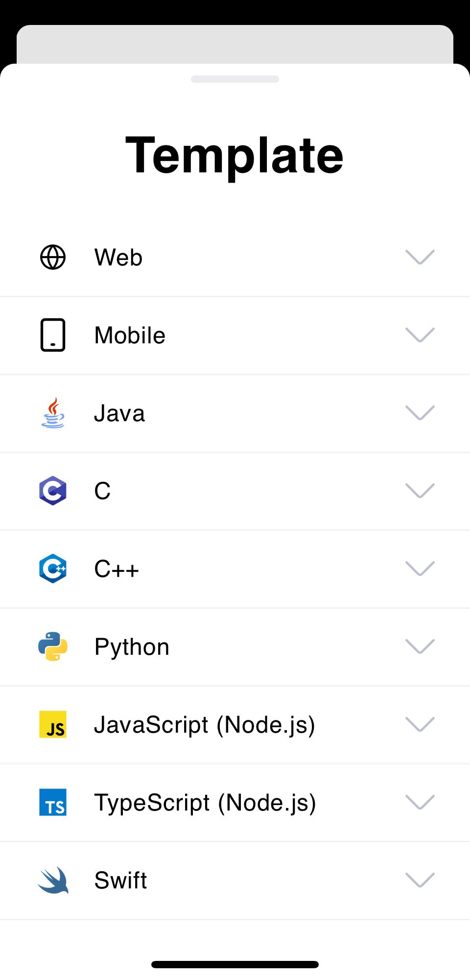Expand the Web template chevron
Screen dimensions: 470x980
click(x=420, y=257)
